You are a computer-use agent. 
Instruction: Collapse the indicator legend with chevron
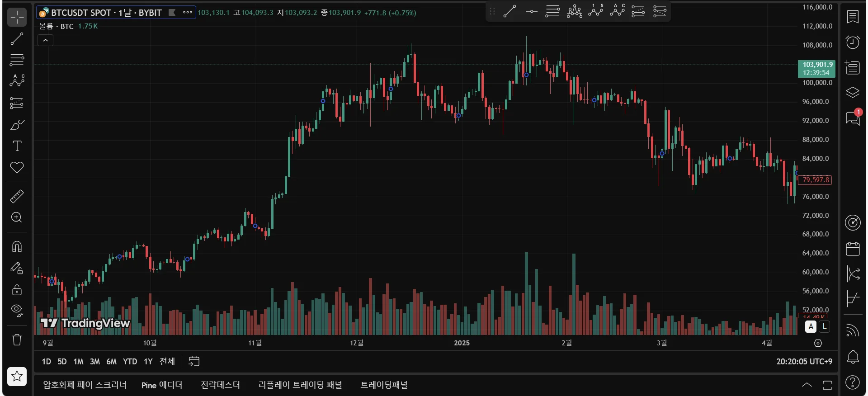coord(45,40)
